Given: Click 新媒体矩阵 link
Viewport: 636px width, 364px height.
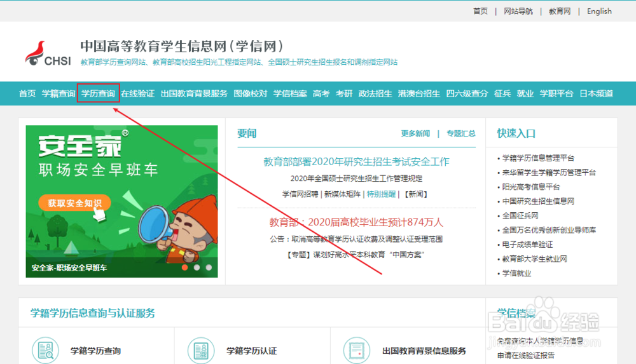Looking at the screenshot, I should point(342,194).
